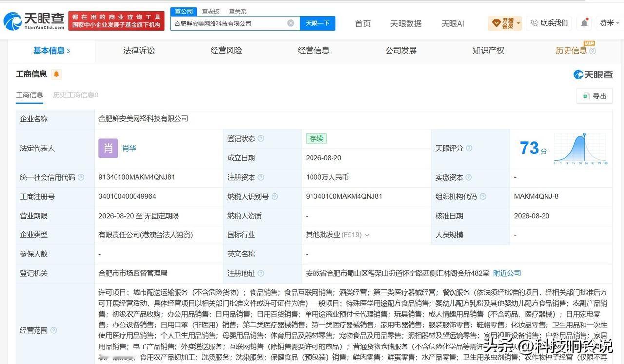Open 天眼数据 in top navigation
This screenshot has width=624, height=364.
pos(406,23)
